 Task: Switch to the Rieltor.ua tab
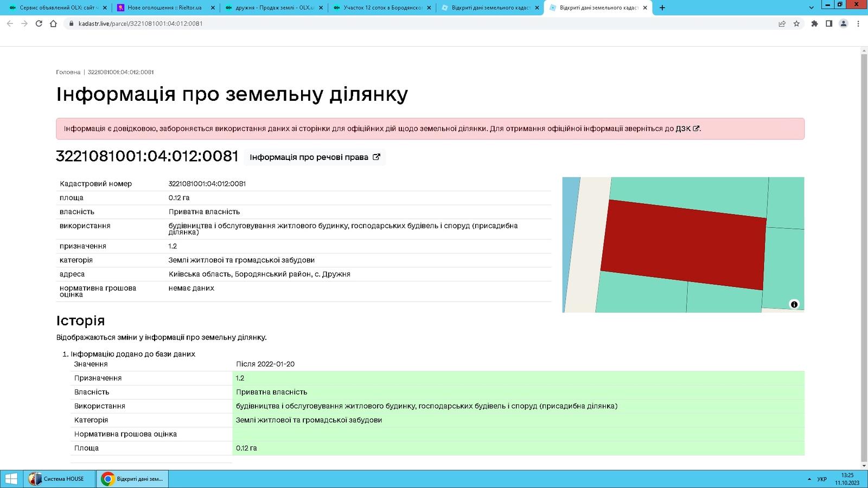click(164, 8)
